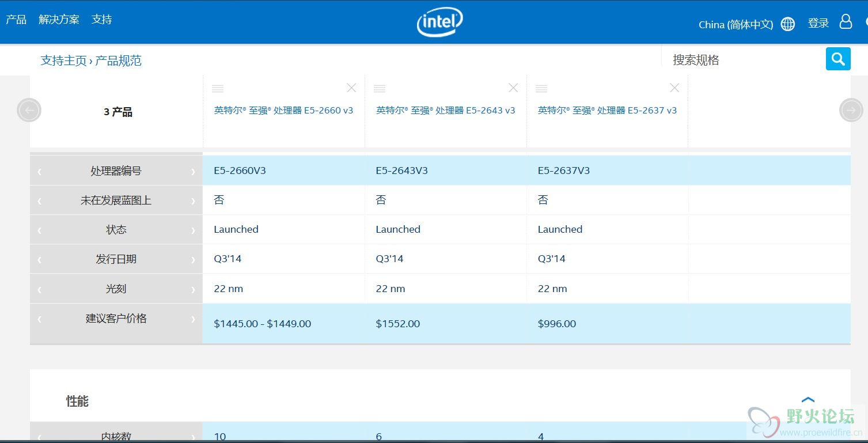This screenshot has width=868, height=443.
Task: Click the user account icon
Action: [846, 22]
